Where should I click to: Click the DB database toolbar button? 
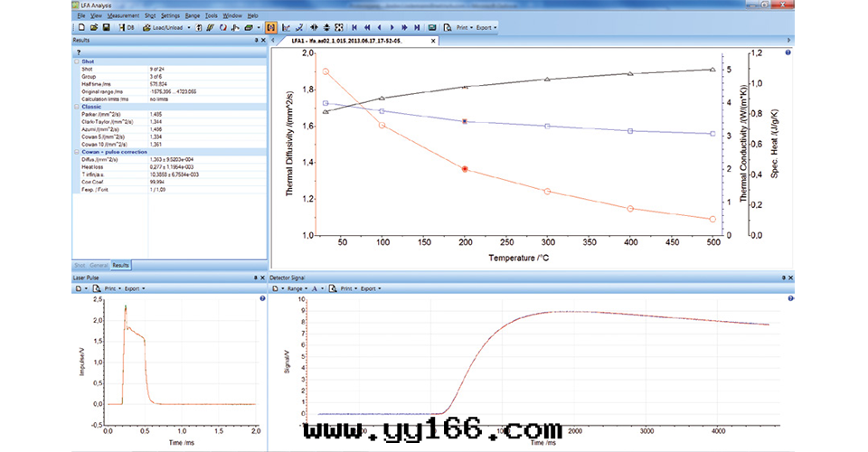coord(127,27)
